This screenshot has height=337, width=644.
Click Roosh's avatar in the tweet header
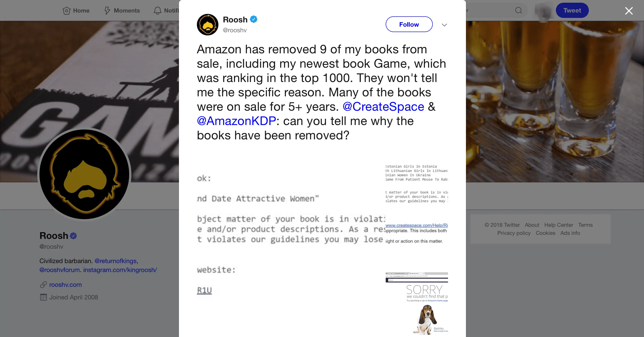coord(207,24)
